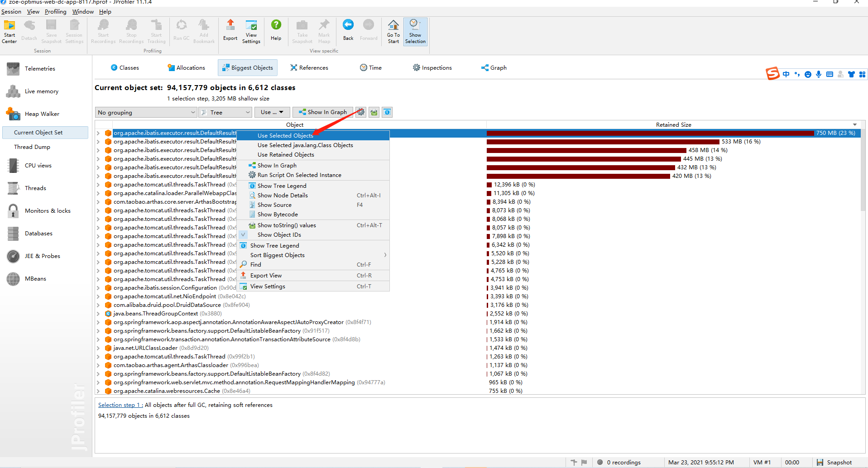
Task: Select Thread Dump in sidebar
Action: [32, 147]
